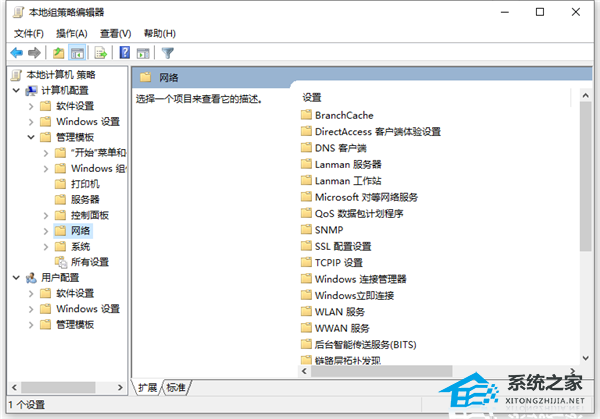
Task: Click the Export List toolbar icon
Action: pos(101,53)
